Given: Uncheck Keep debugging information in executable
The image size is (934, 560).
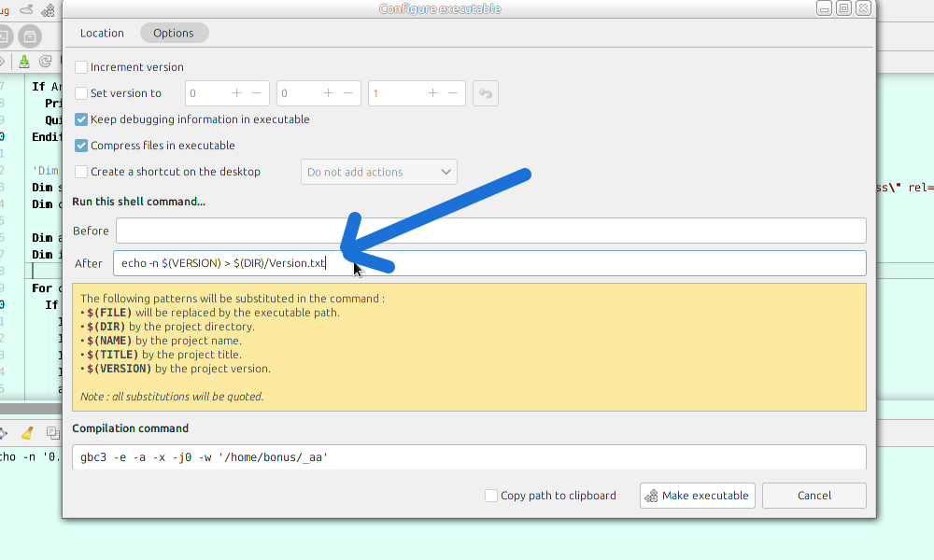Looking at the screenshot, I should (x=81, y=119).
